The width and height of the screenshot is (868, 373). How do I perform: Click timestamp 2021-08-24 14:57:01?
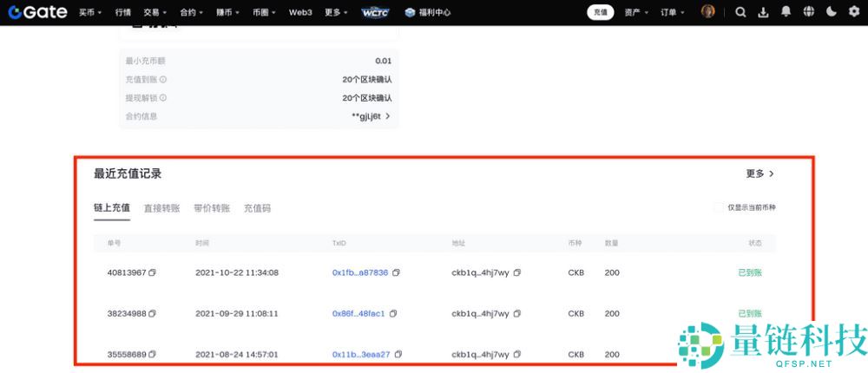(237, 354)
